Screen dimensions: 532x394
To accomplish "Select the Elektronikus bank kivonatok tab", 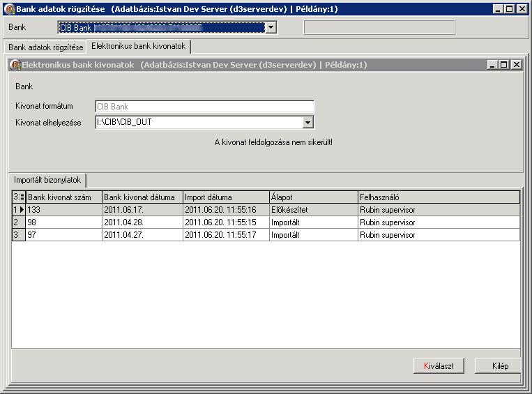I will click(x=139, y=46).
